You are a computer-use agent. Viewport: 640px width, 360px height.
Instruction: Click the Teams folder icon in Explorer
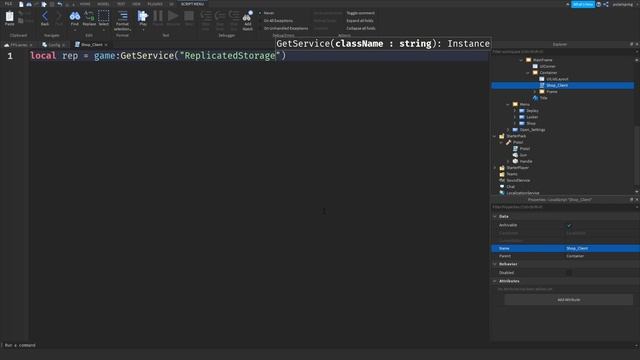(502, 174)
